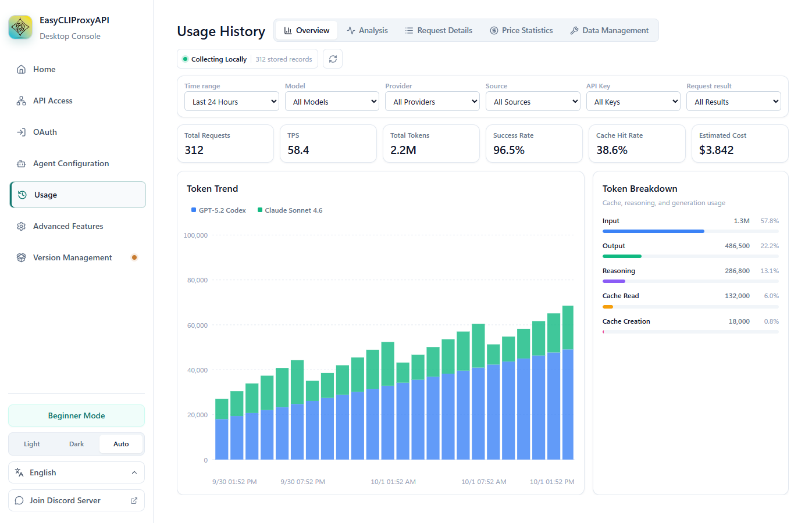Click the language translate icon
The height and width of the screenshot is (523, 812).
pyautogui.click(x=19, y=472)
